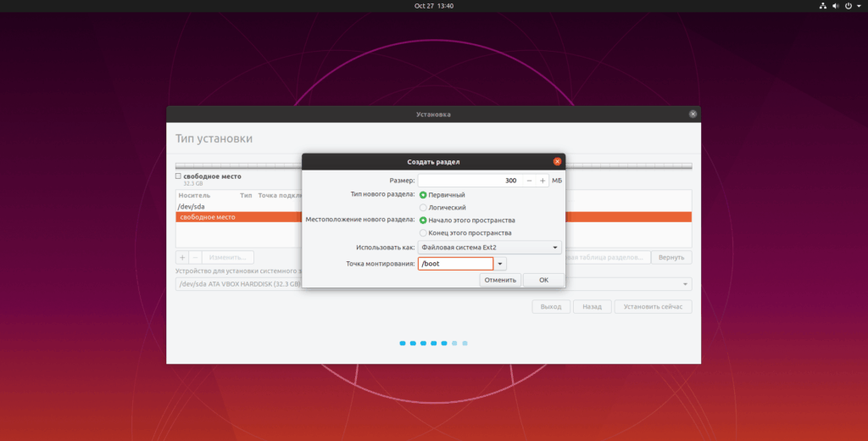The width and height of the screenshot is (868, 441).
Task: Click the remove partition minus button
Action: 195,258
